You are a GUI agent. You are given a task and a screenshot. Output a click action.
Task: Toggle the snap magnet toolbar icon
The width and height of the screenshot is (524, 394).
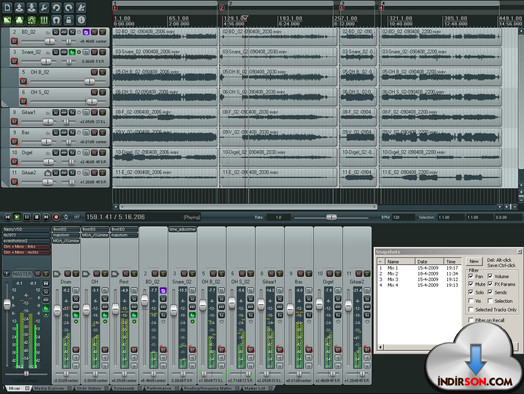tap(56, 20)
